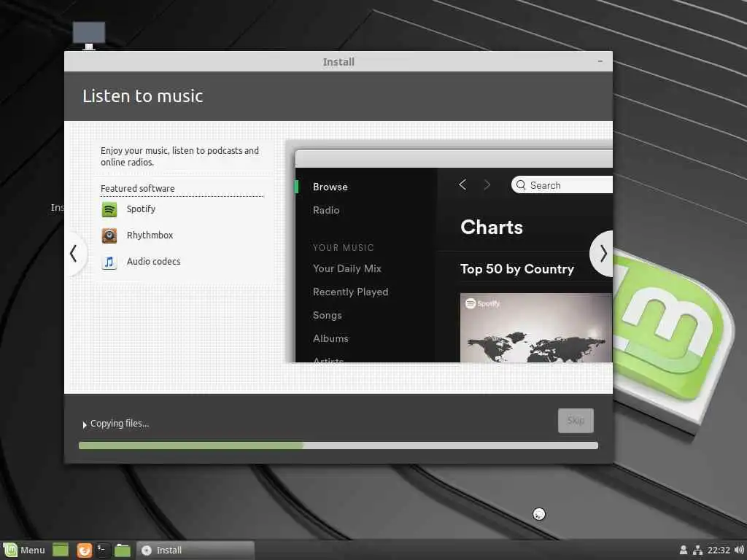The image size is (747, 560).
Task: Open Terminal from the panel
Action: [x=104, y=550]
